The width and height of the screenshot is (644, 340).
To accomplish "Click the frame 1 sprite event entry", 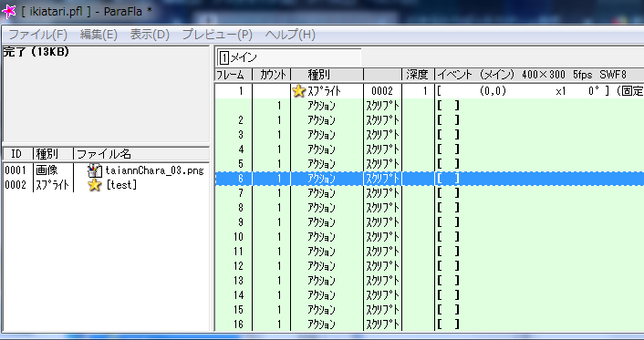I will (x=430, y=91).
